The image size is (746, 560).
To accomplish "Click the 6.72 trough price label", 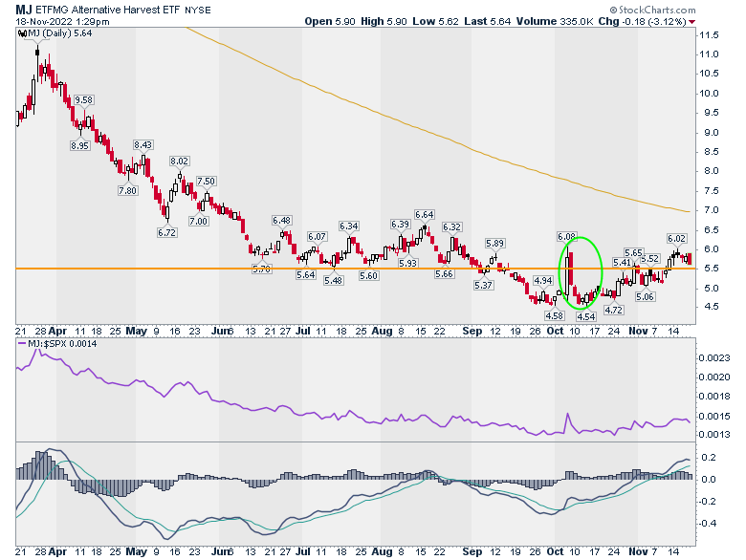I will [x=167, y=232].
